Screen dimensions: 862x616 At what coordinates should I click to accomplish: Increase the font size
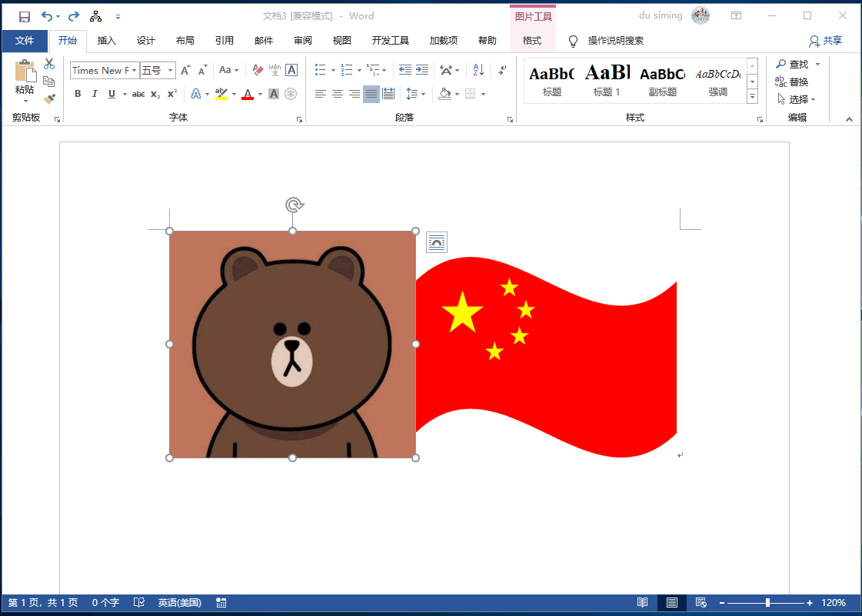click(x=186, y=70)
